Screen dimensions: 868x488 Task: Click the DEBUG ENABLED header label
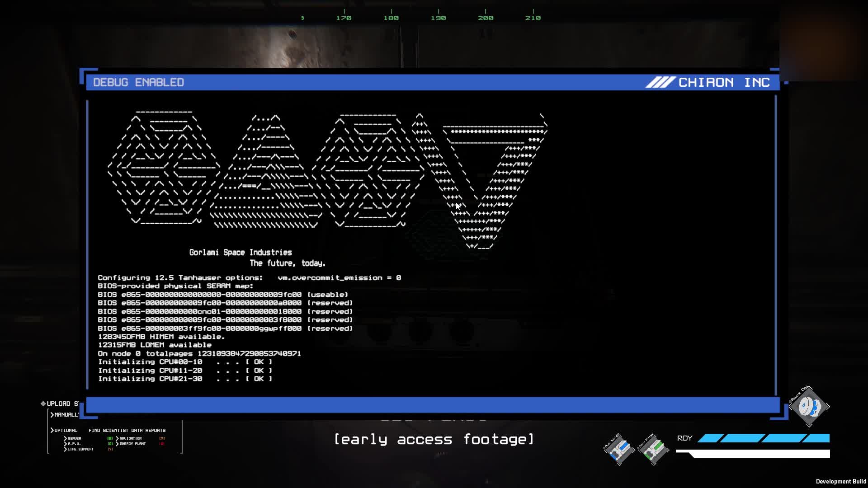[x=138, y=82]
